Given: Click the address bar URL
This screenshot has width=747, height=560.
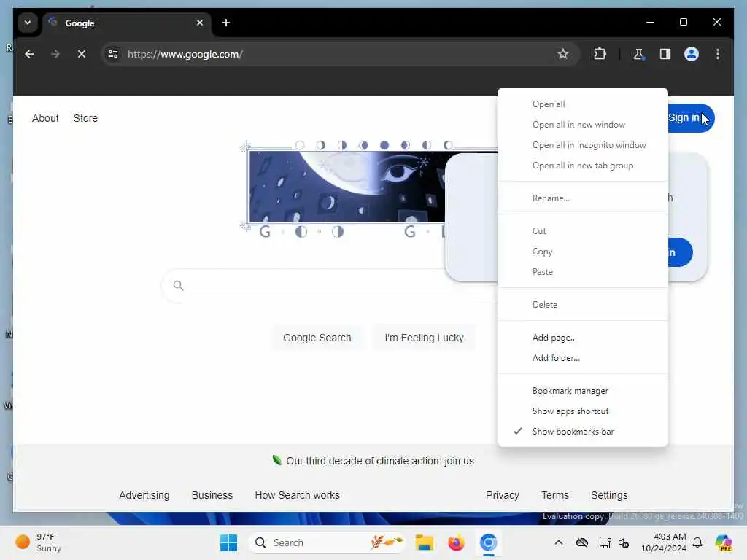Looking at the screenshot, I should tap(185, 54).
